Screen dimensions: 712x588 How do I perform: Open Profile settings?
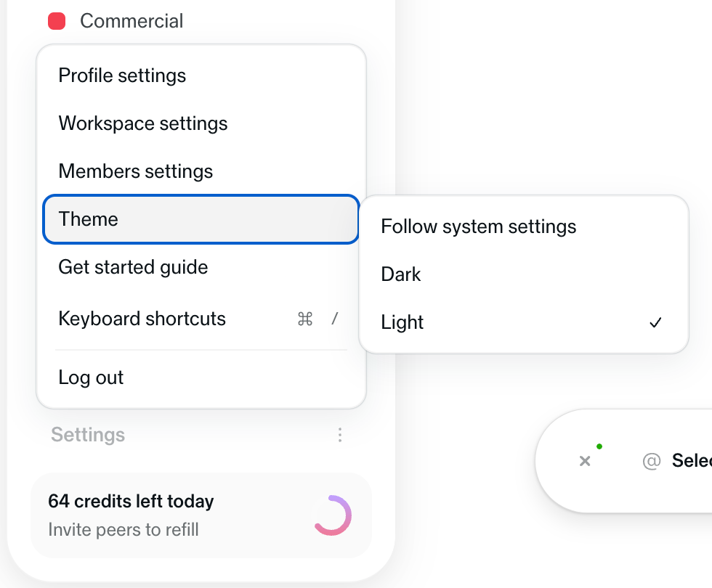122,75
